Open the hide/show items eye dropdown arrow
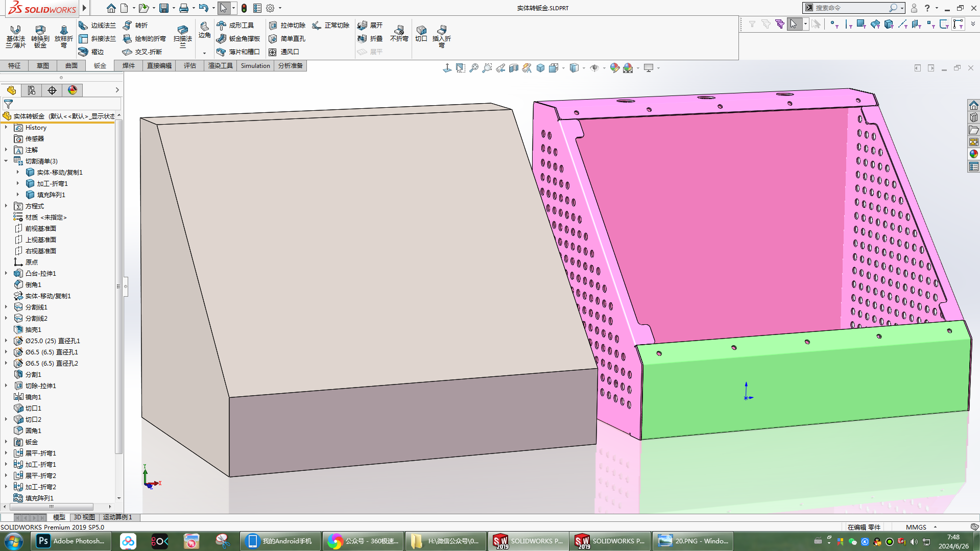980x551 pixels. click(604, 68)
